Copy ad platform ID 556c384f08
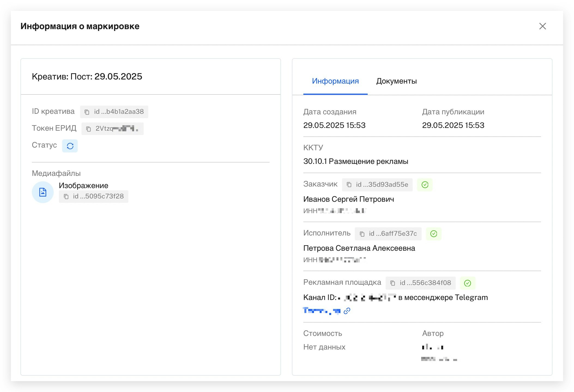This screenshot has height=392, width=574. pyautogui.click(x=393, y=283)
